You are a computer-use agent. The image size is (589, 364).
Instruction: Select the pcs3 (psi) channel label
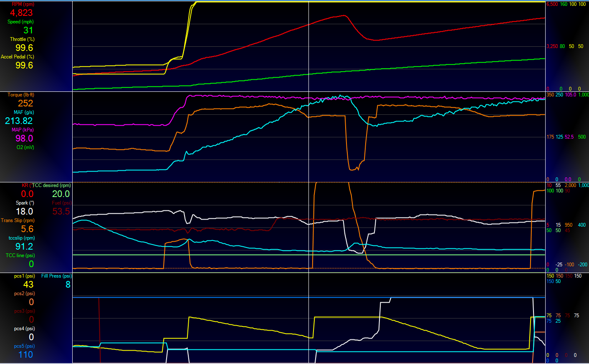tap(24, 311)
